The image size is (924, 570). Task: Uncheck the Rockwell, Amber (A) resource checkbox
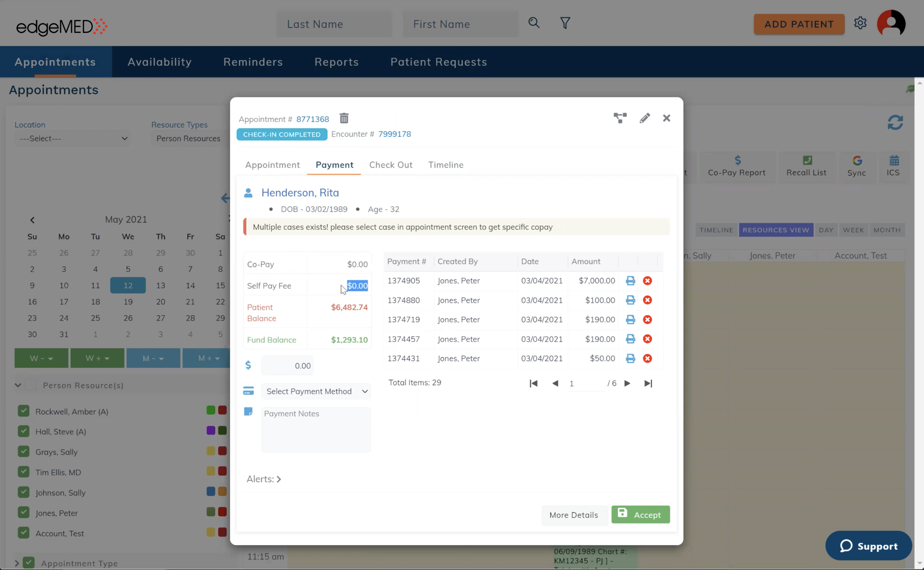23,411
